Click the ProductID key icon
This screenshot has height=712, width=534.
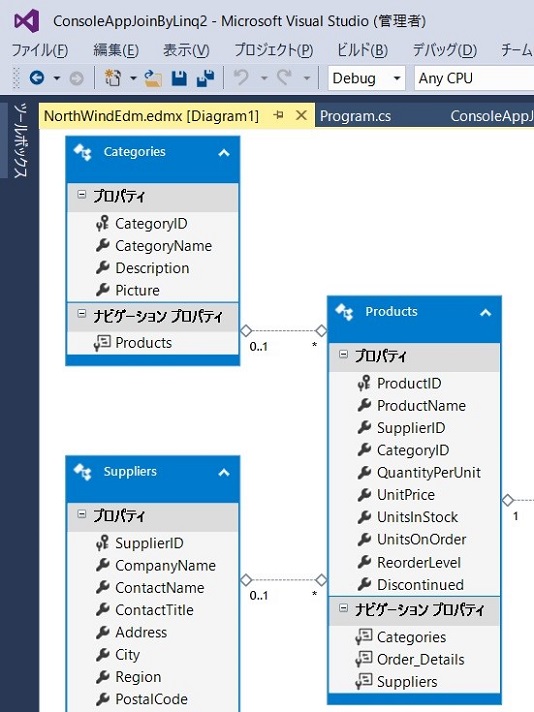click(x=364, y=383)
